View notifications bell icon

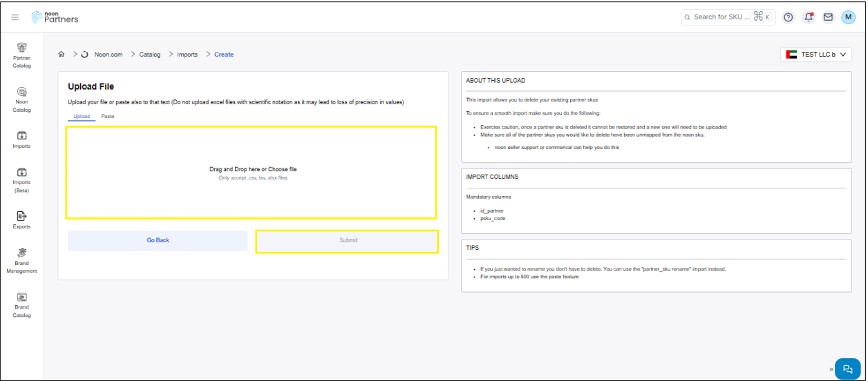(x=808, y=17)
